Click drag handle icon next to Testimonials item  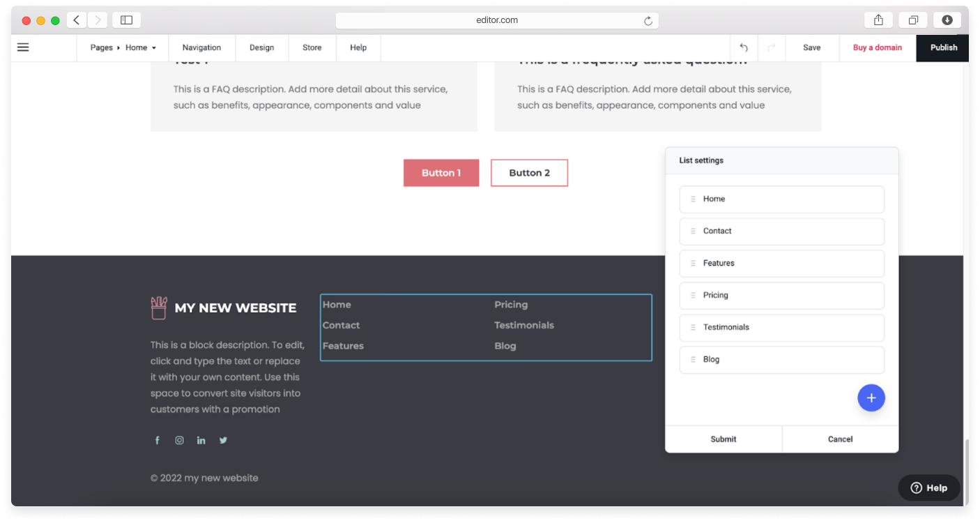coord(693,328)
